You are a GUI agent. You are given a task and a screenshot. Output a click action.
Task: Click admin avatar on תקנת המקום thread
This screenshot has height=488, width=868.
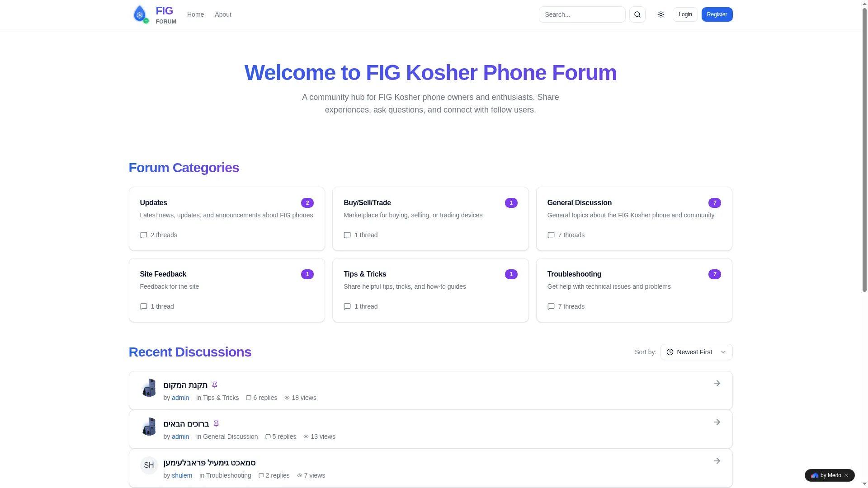pos(149,388)
